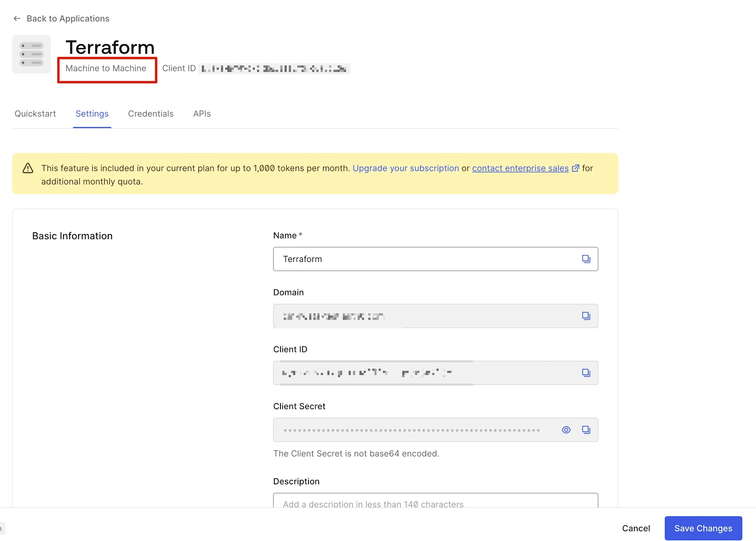Open the Quickstart tab
Viewport: 756px width, 541px height.
[x=35, y=114]
